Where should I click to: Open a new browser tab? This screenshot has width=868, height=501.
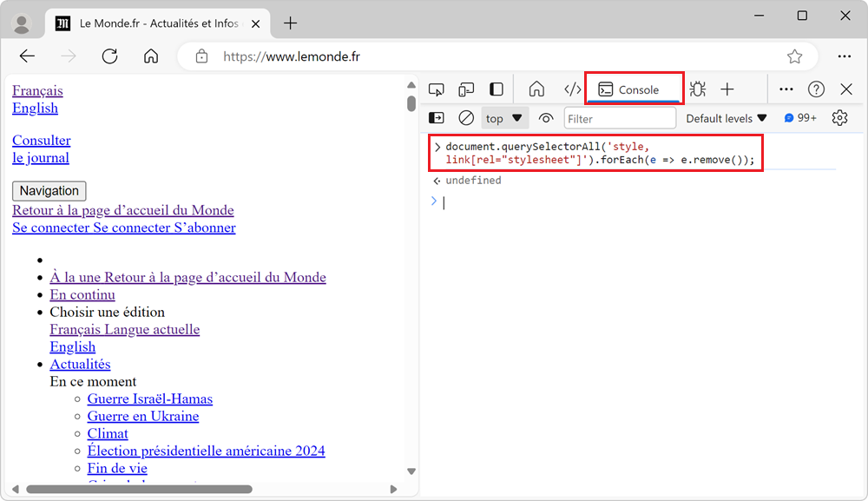(290, 23)
